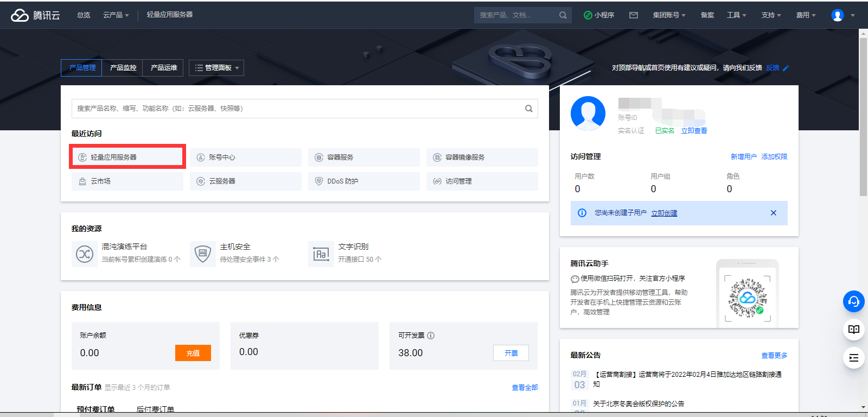This screenshot has width=868, height=417.
Task: Expand the 费用 dropdown
Action: coord(806,15)
